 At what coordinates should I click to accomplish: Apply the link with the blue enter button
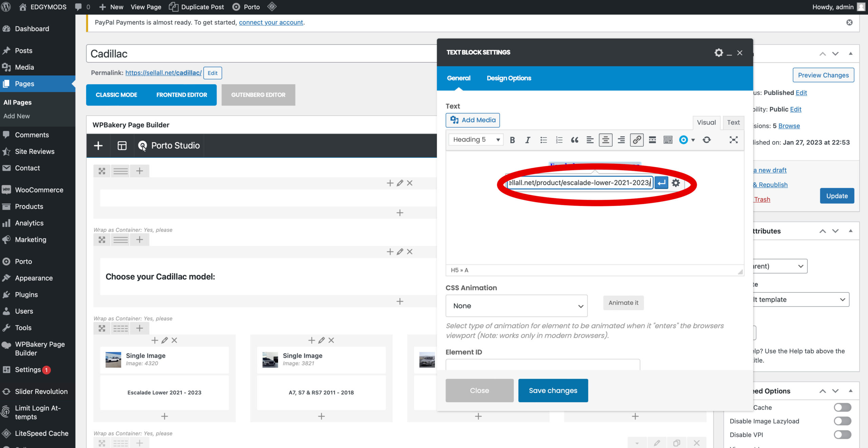pos(661,183)
